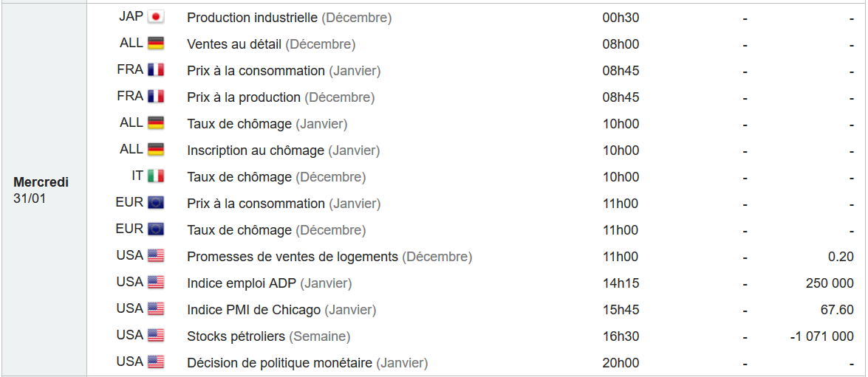Click German flag beside Ventes au détail
This screenshot has height=377, width=868.
(x=155, y=44)
